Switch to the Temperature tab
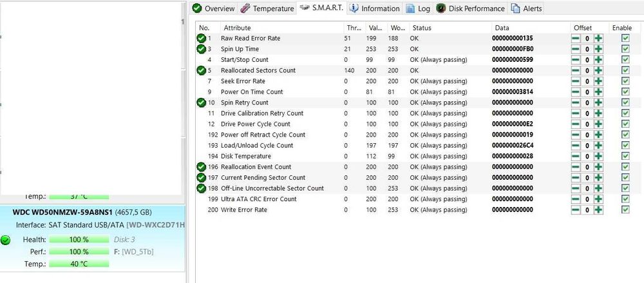 click(x=267, y=8)
